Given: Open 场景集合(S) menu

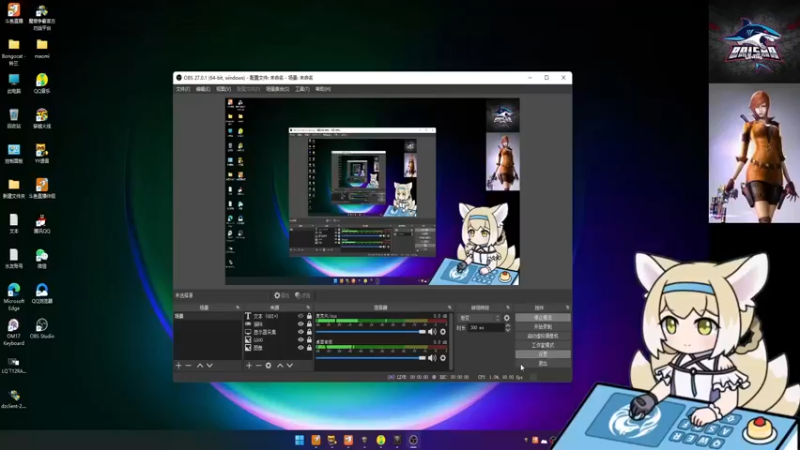Looking at the screenshot, I should (x=277, y=89).
